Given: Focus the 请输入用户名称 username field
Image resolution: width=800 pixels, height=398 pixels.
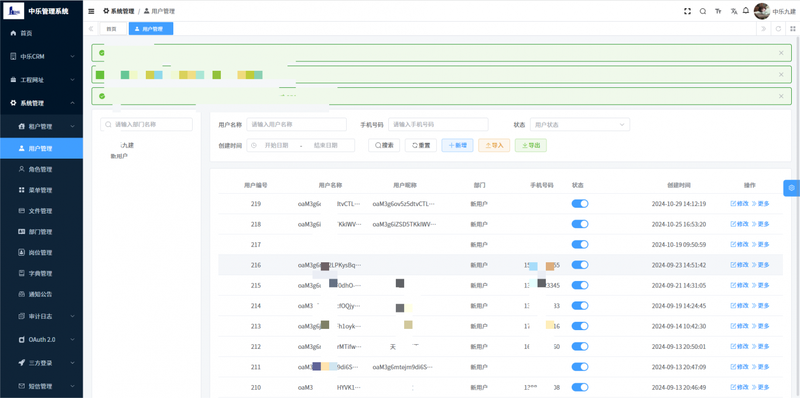Looking at the screenshot, I should click(x=296, y=125).
